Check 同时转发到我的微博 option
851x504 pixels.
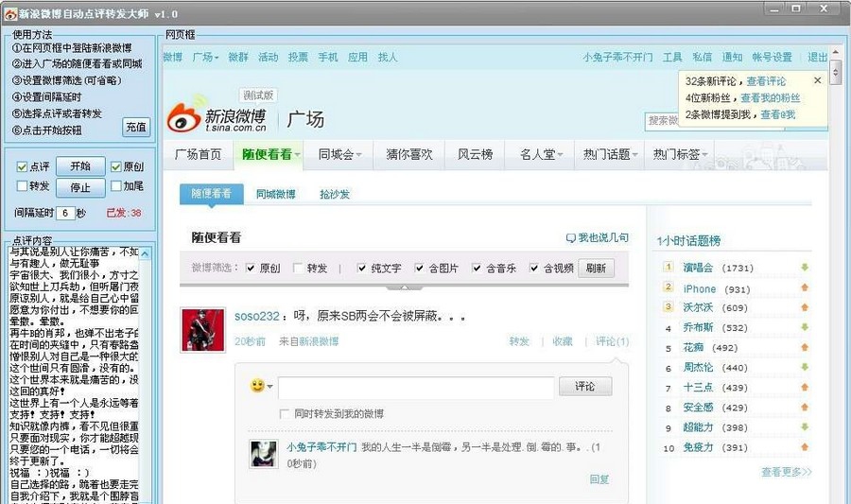coord(284,414)
